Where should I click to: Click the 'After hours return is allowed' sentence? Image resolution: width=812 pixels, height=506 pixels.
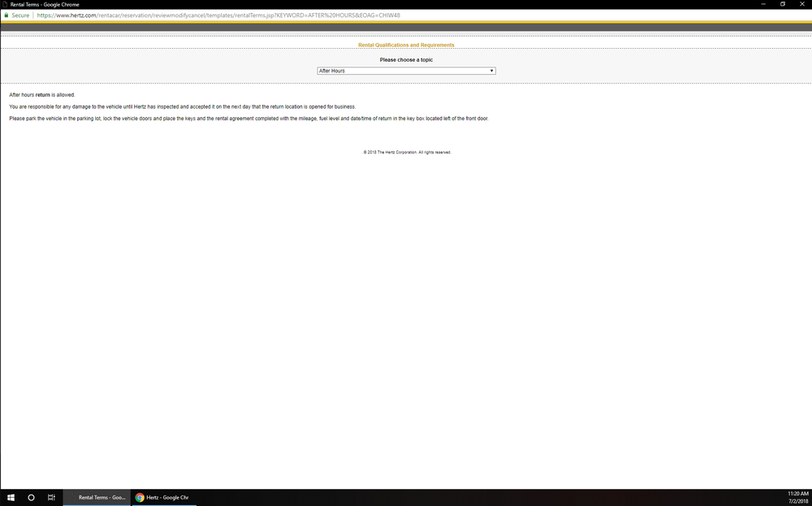(42, 95)
